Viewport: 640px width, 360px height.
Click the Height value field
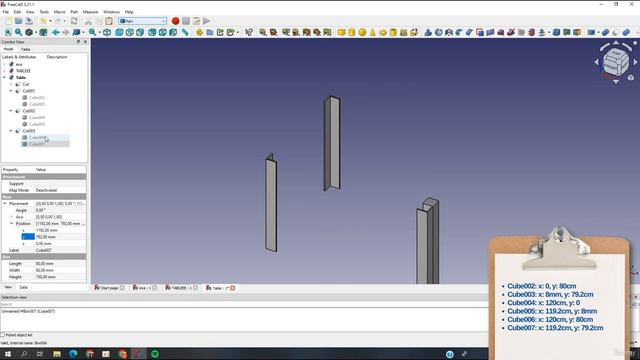point(60,277)
